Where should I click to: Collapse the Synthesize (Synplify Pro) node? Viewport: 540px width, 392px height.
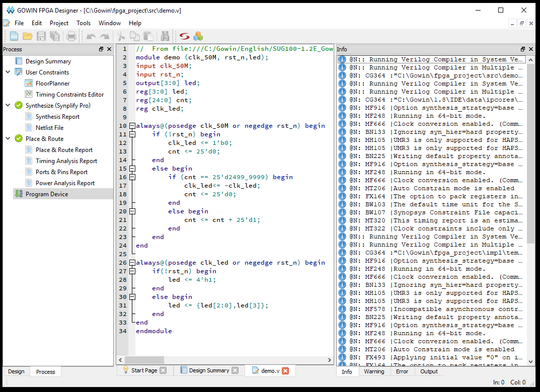(8, 106)
